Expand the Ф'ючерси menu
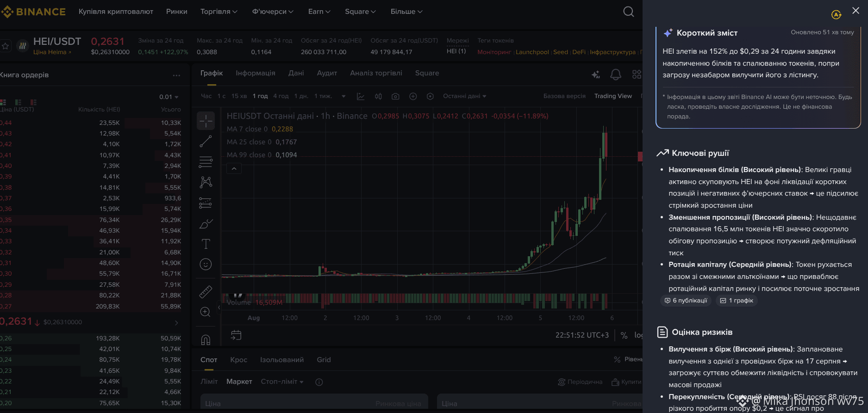The height and width of the screenshot is (413, 868). [273, 12]
